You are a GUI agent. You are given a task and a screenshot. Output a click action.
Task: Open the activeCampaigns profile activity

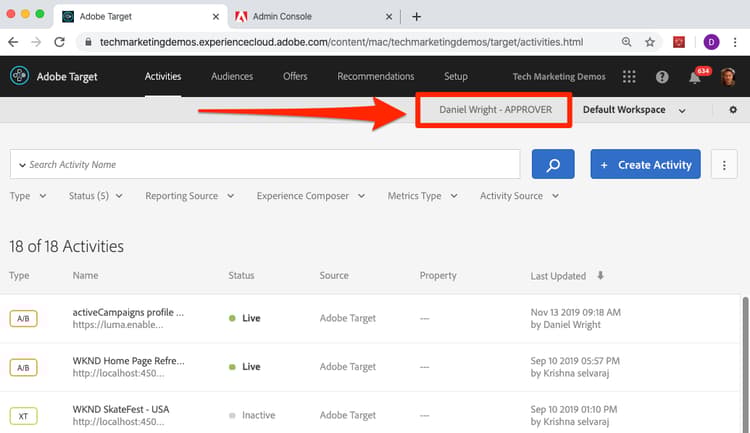point(128,312)
